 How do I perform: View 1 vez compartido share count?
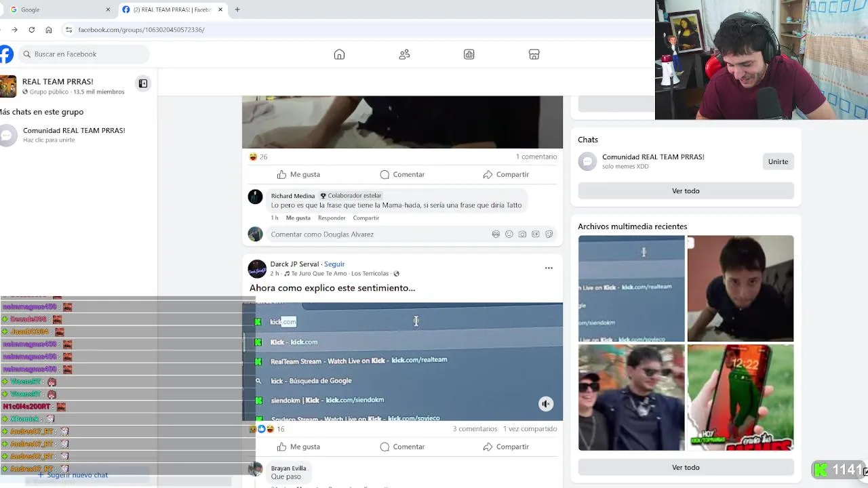pos(530,429)
